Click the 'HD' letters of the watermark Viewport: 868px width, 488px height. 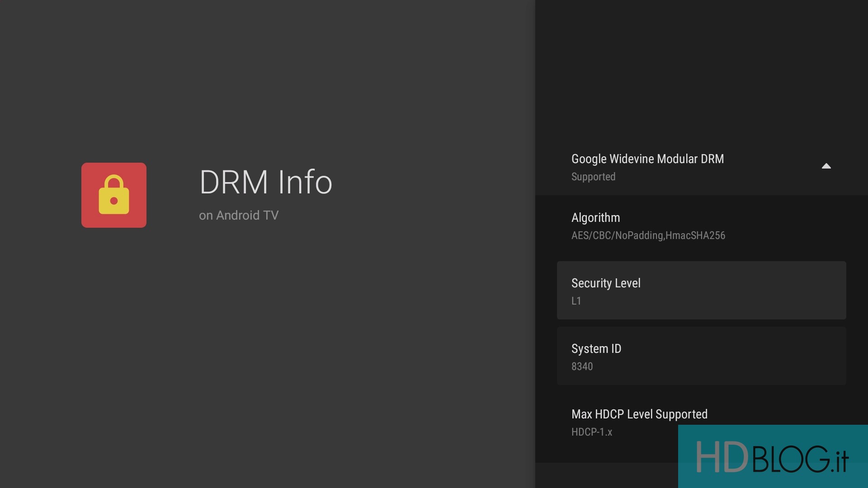point(722,457)
